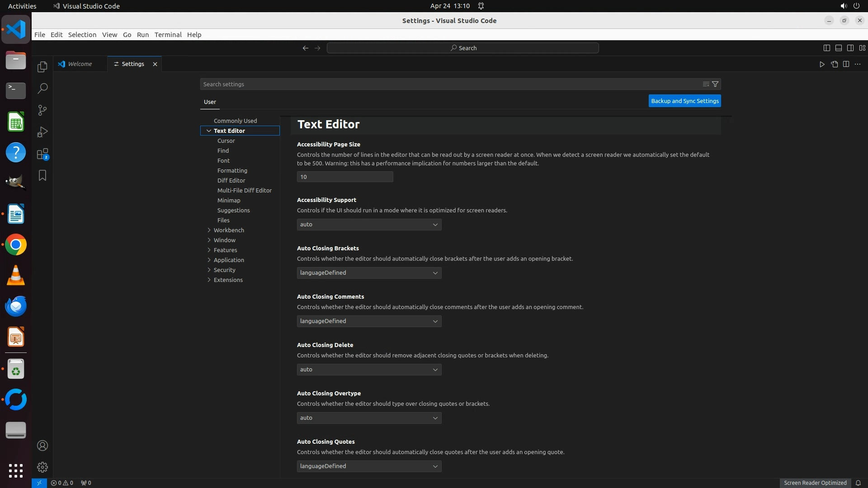
Task: Open the Search view in activity bar
Action: click(x=42, y=89)
